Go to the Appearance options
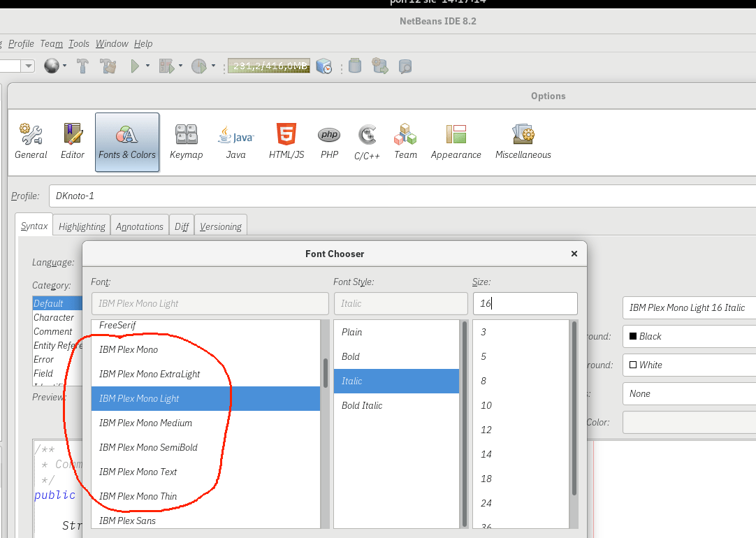The width and height of the screenshot is (756, 538). coord(456,142)
